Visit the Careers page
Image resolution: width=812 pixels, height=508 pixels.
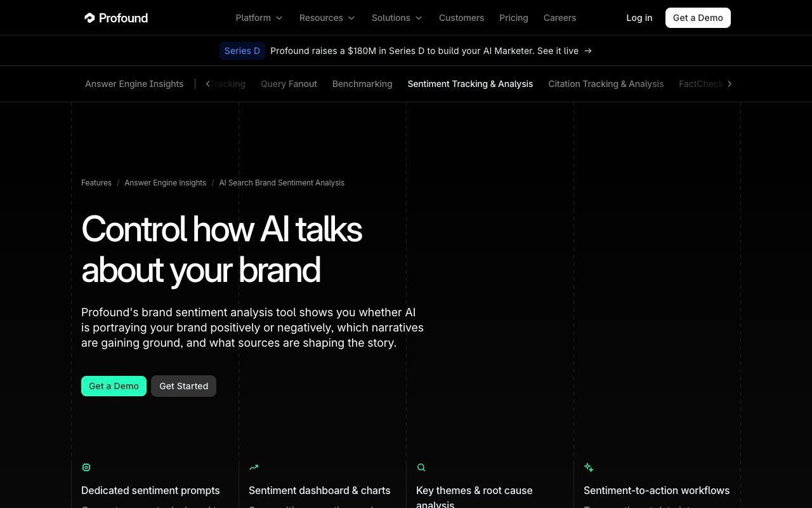[x=560, y=18]
